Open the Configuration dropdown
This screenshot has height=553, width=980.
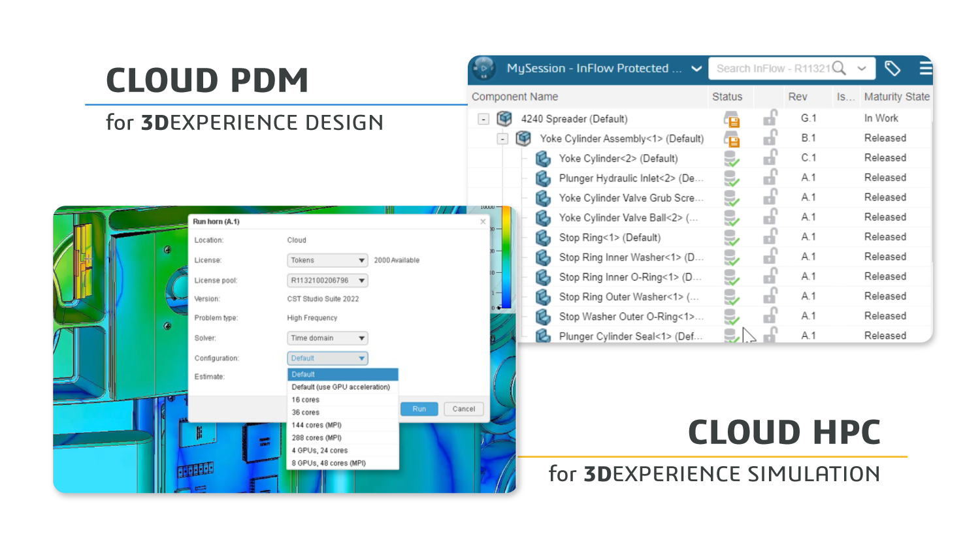(x=327, y=358)
